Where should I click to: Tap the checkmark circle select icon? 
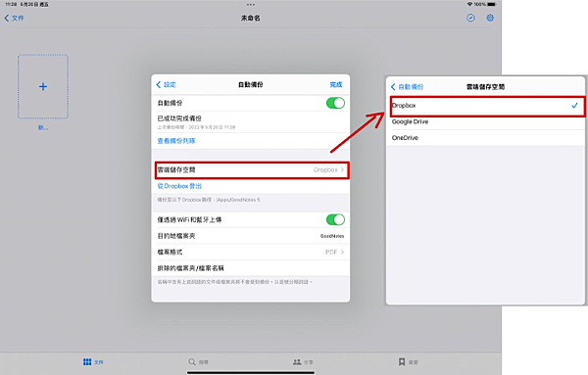pyautogui.click(x=470, y=18)
